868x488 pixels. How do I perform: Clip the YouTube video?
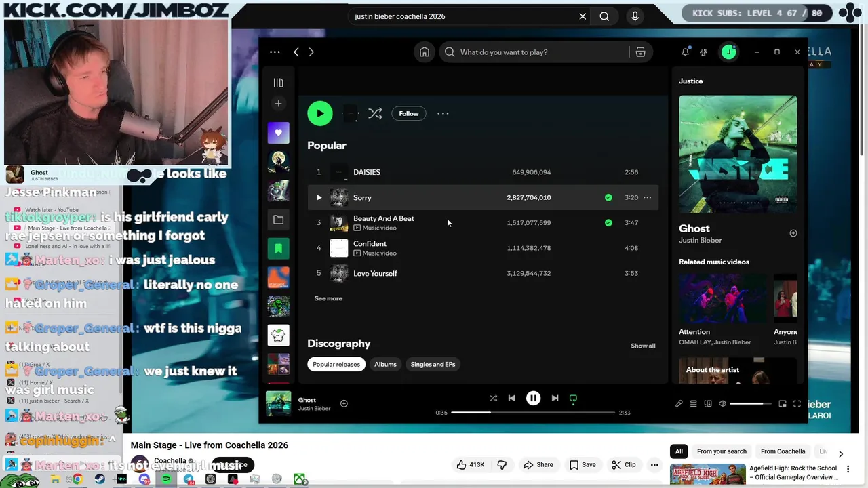[623, 465]
